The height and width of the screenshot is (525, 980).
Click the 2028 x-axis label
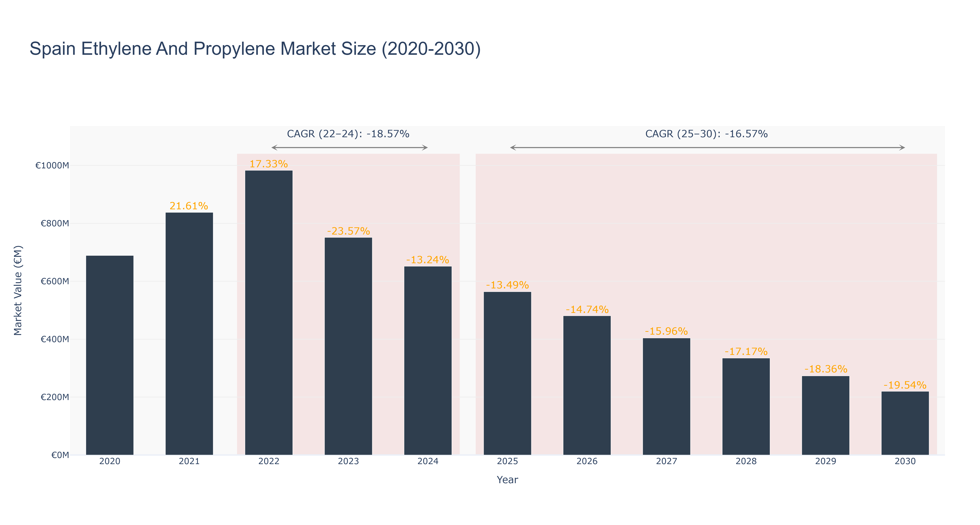pyautogui.click(x=746, y=461)
